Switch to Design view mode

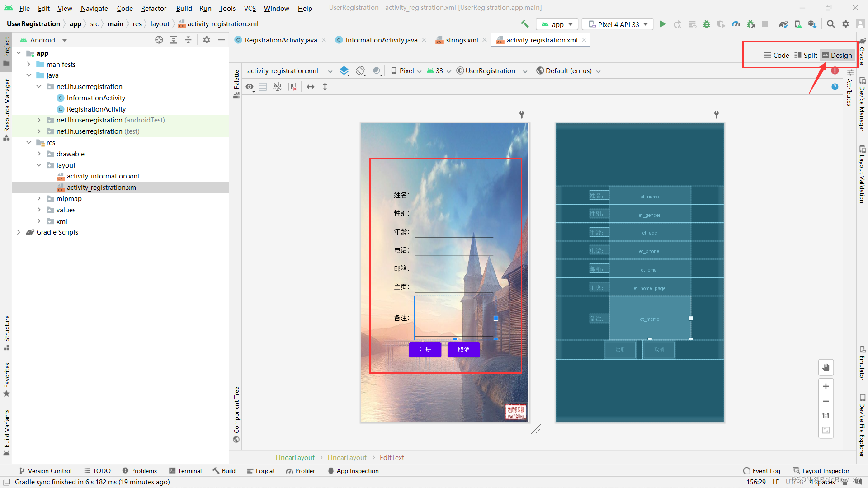(837, 55)
